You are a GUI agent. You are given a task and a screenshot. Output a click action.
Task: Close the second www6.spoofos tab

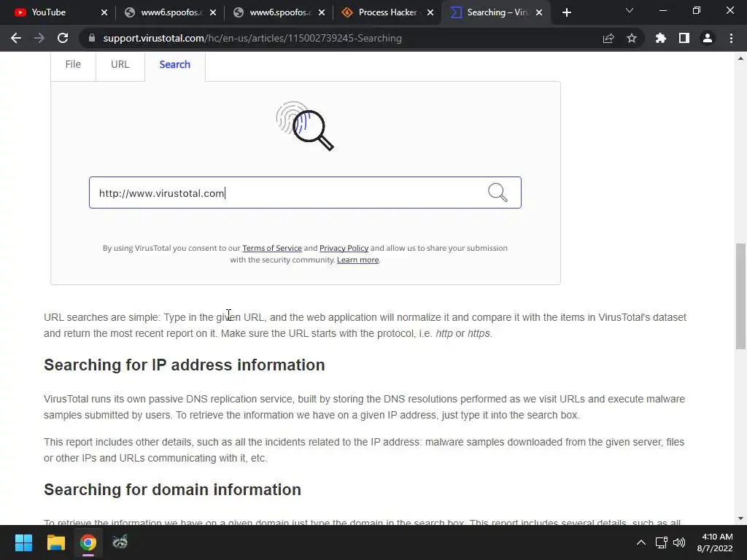tap(322, 12)
